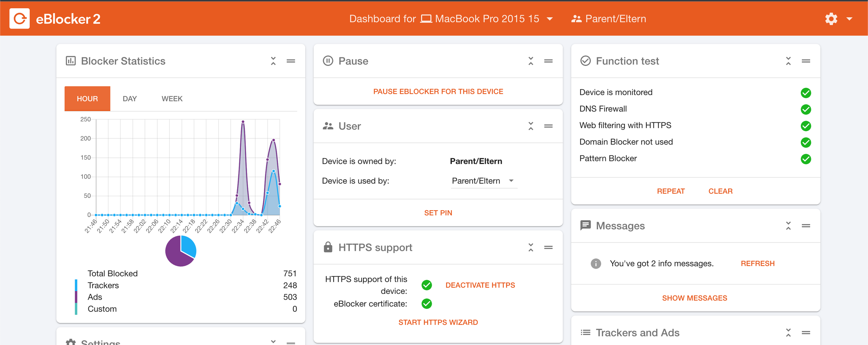Collapse the Blocker Statistics card
Screen dimensions: 868x345
point(273,61)
